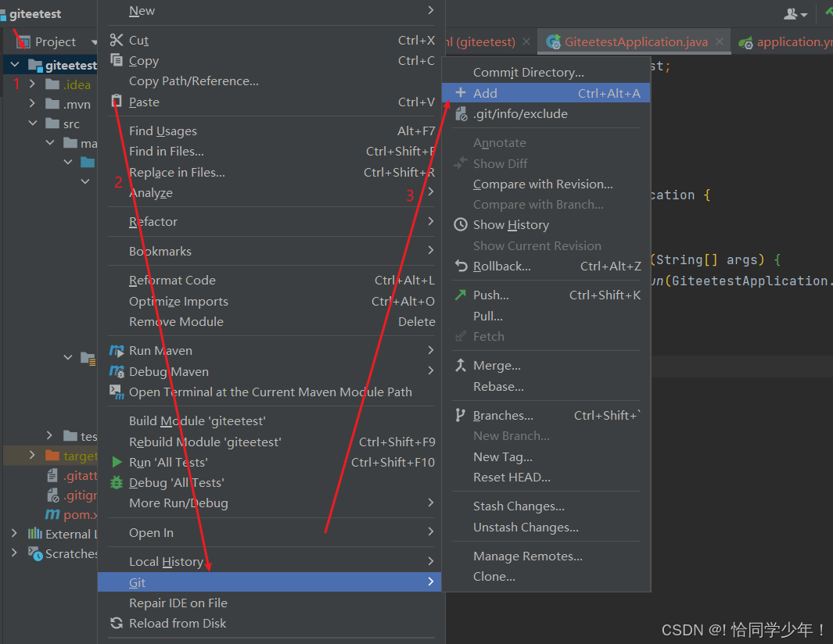Click the orange target folder icon

[52, 455]
